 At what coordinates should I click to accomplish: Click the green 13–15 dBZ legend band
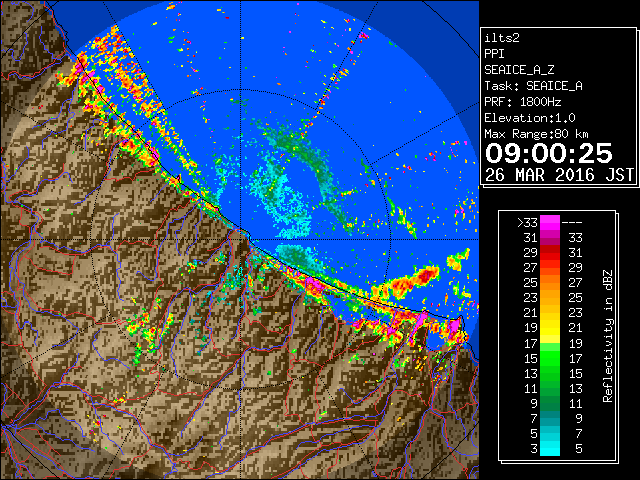click(550, 373)
